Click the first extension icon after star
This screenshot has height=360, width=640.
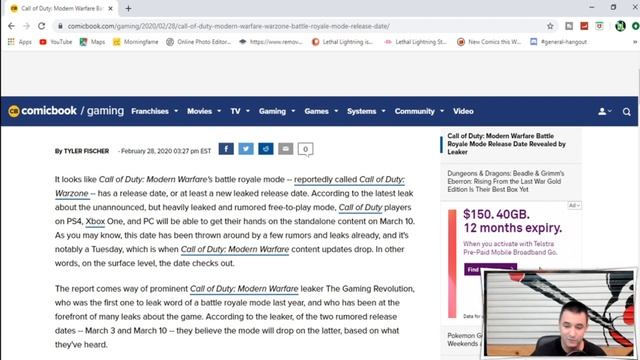click(569, 26)
